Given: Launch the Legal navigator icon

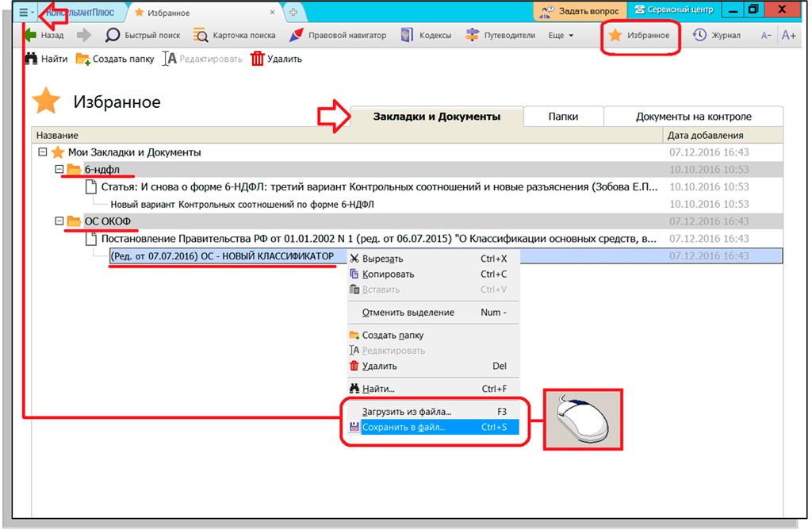Looking at the screenshot, I should point(296,35).
